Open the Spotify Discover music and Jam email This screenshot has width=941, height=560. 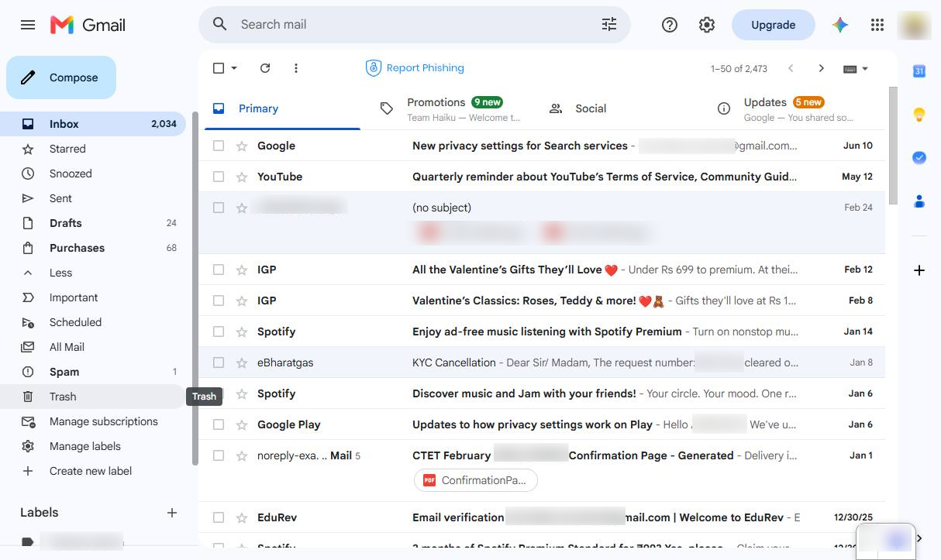(542, 393)
